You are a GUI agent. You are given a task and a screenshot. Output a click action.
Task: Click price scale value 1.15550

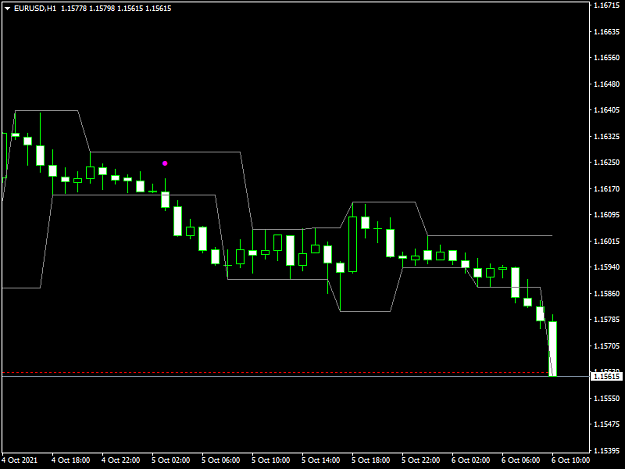607,398
